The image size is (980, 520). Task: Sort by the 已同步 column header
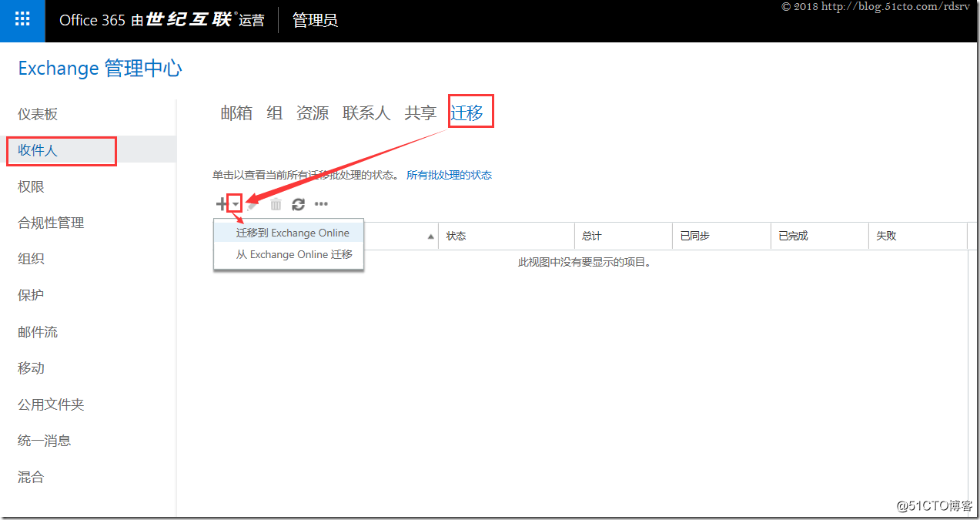pyautogui.click(x=721, y=236)
